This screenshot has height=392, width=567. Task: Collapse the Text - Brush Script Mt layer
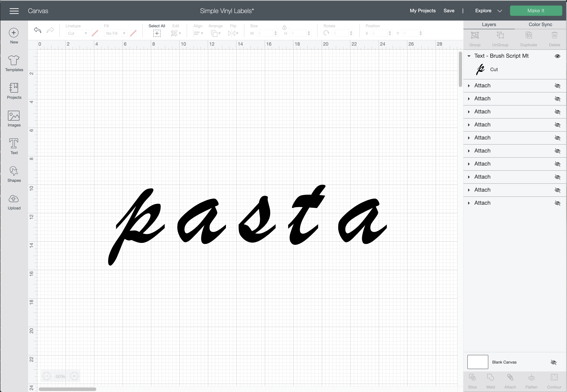[x=469, y=56]
